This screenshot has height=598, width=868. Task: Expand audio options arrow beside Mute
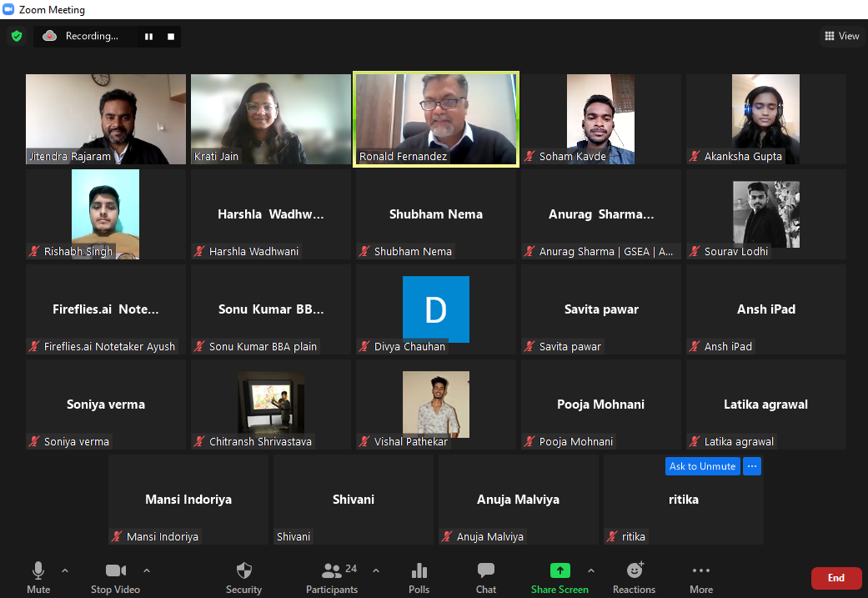pos(65,571)
